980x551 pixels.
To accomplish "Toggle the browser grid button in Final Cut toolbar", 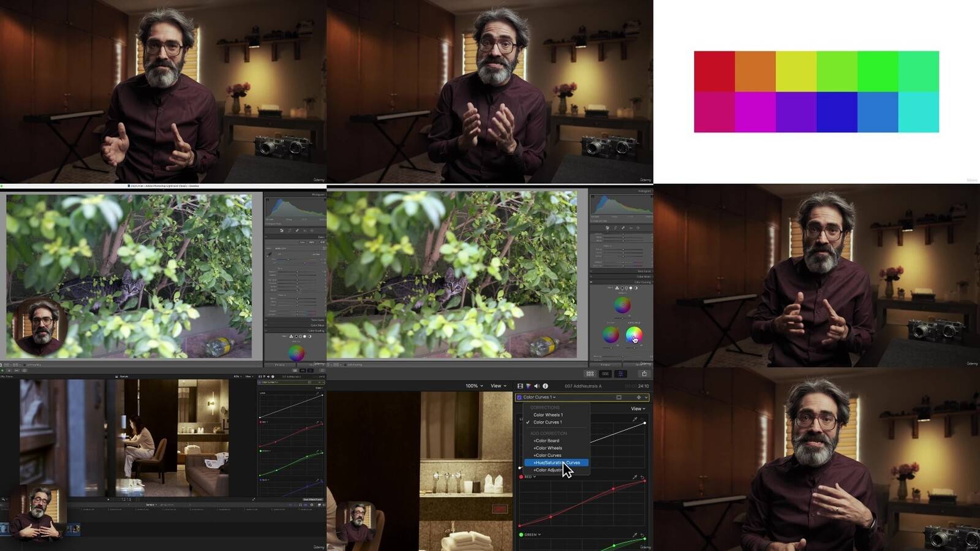I will (590, 373).
